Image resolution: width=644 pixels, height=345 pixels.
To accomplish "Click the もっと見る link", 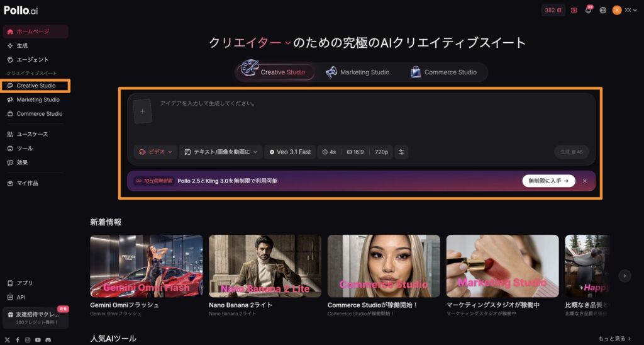I will pos(614,339).
